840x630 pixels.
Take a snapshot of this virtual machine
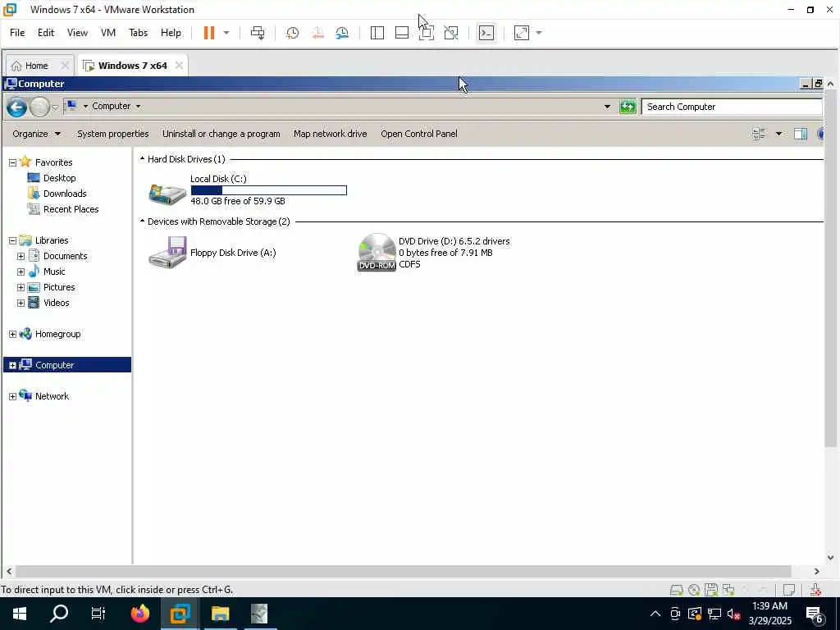[293, 33]
